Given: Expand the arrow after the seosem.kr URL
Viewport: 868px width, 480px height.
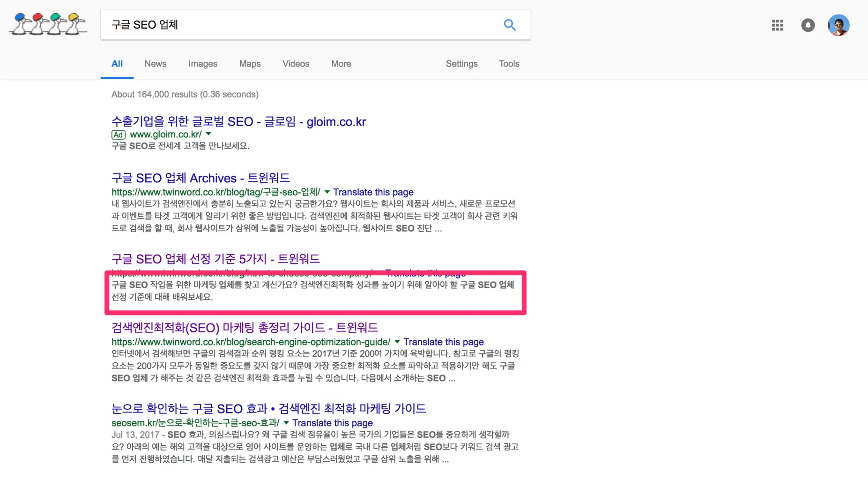Looking at the screenshot, I should point(286,423).
